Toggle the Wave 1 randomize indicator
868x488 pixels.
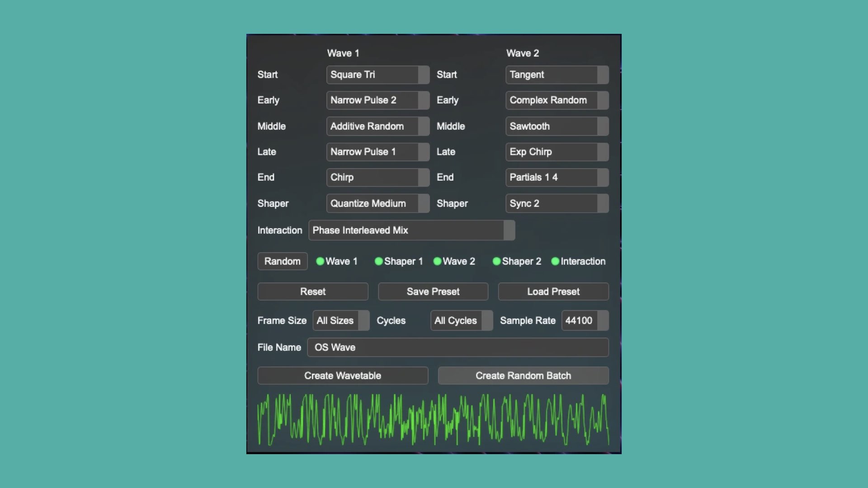point(320,261)
